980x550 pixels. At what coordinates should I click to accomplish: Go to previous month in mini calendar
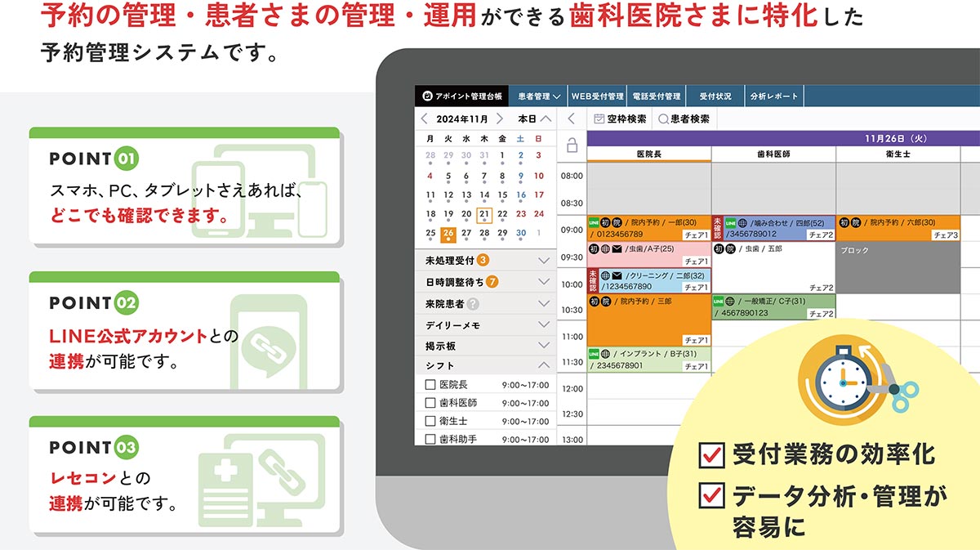(x=424, y=118)
